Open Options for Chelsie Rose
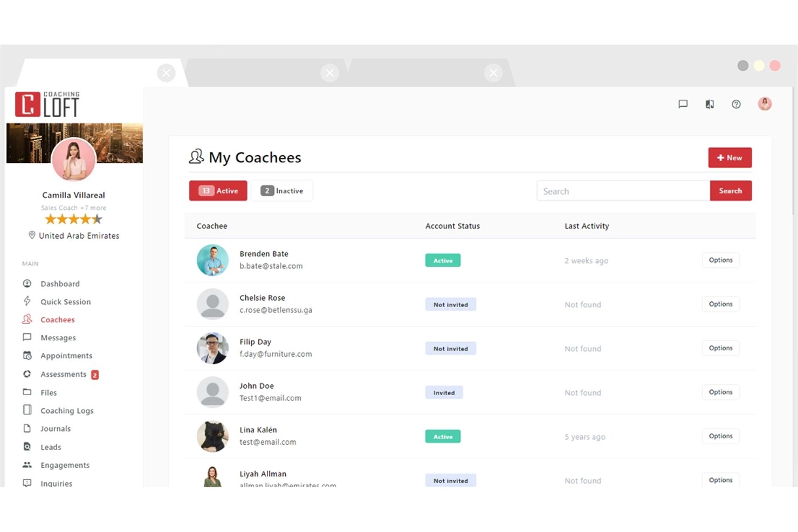Image resolution: width=798 pixels, height=532 pixels. (720, 304)
